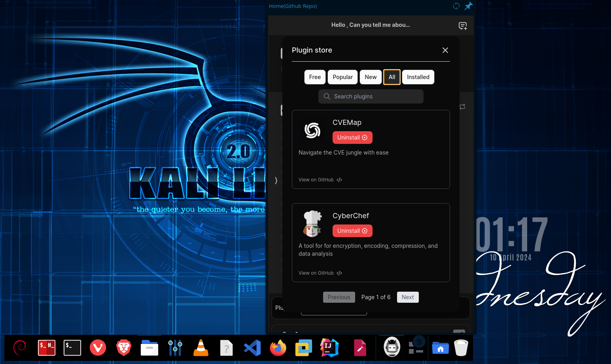Open the red document editor app

click(360, 348)
